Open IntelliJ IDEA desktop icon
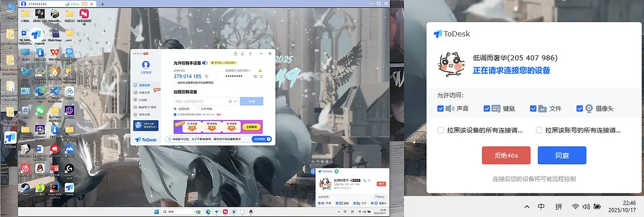Screen dimensions: 644x217 pos(54,188)
